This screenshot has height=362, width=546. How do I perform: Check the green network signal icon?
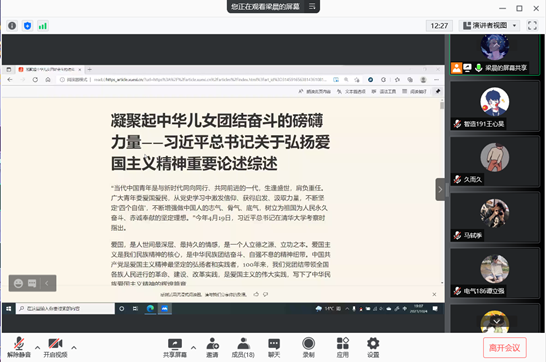point(42,26)
